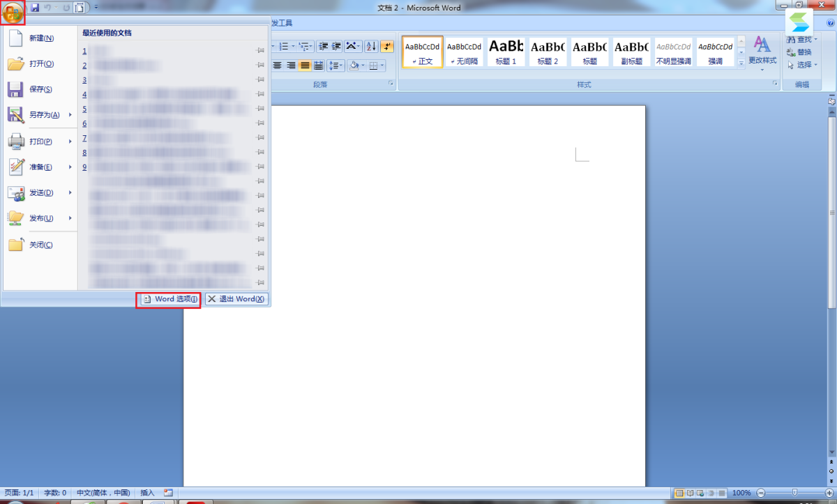The height and width of the screenshot is (504, 837).
Task: Pin recent document number 7
Action: pos(260,138)
